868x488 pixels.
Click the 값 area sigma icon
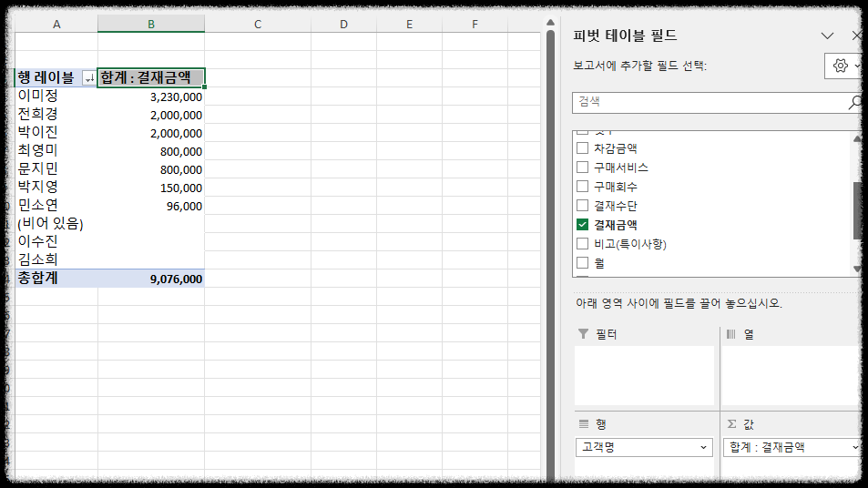pyautogui.click(x=731, y=424)
